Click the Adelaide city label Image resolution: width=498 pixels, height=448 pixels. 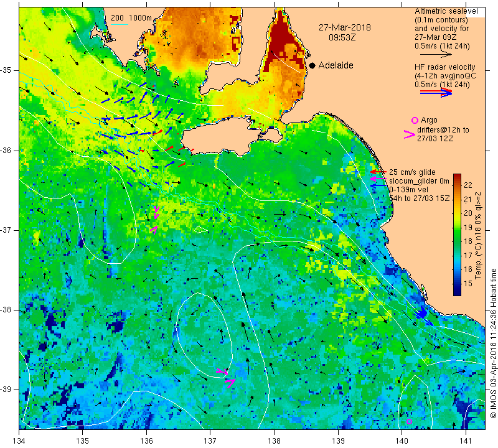click(x=336, y=65)
